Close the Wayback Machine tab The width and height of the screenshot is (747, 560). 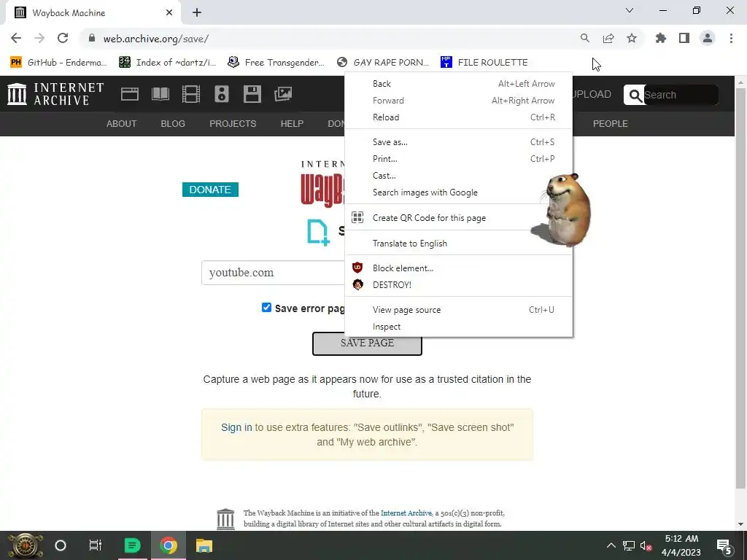click(169, 13)
